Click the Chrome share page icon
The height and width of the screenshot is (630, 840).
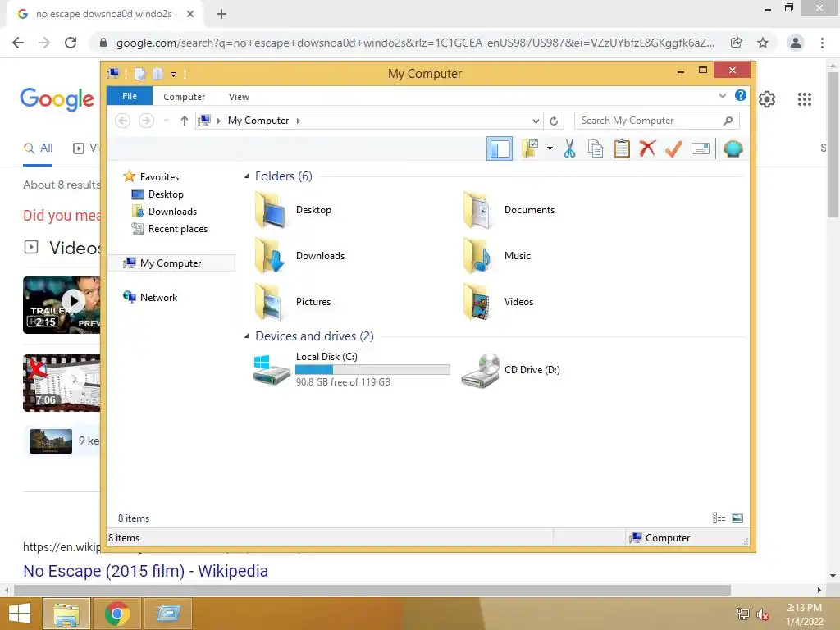click(x=737, y=43)
